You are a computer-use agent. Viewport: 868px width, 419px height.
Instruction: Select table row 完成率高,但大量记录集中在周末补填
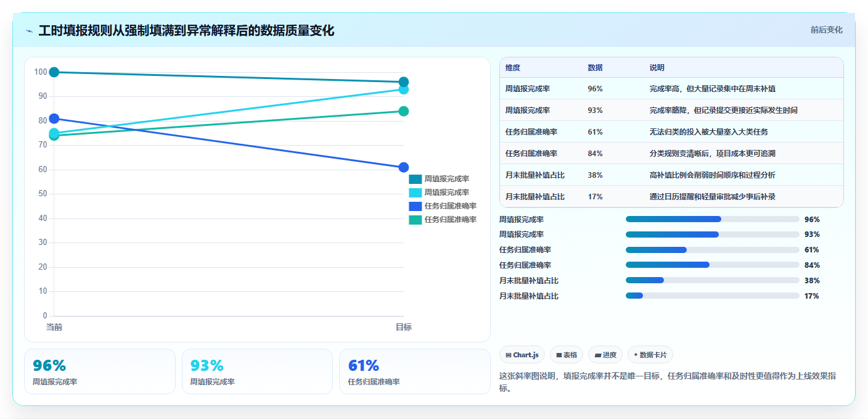pyautogui.click(x=671, y=89)
